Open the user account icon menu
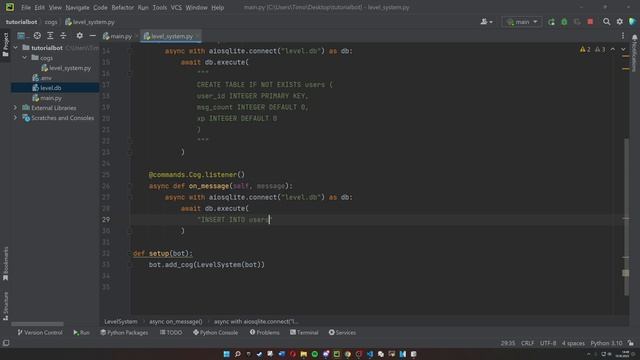Viewport: 640px width, 360px height. (486, 22)
